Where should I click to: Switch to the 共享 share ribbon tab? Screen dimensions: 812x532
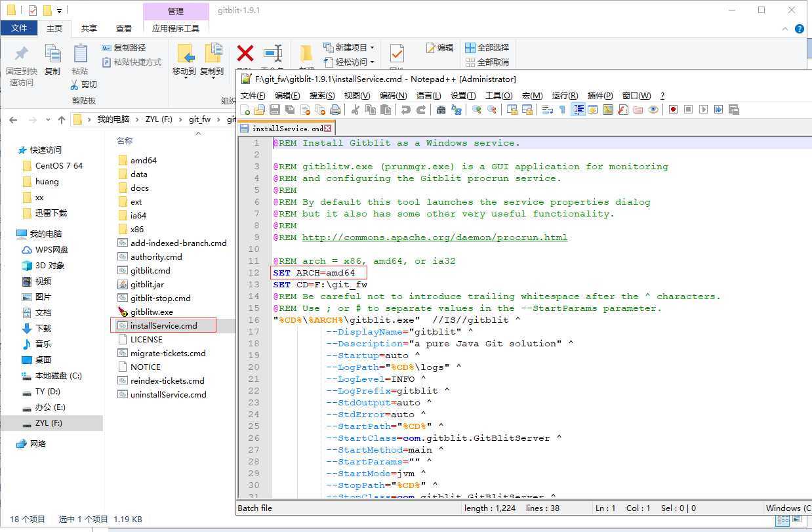point(89,28)
